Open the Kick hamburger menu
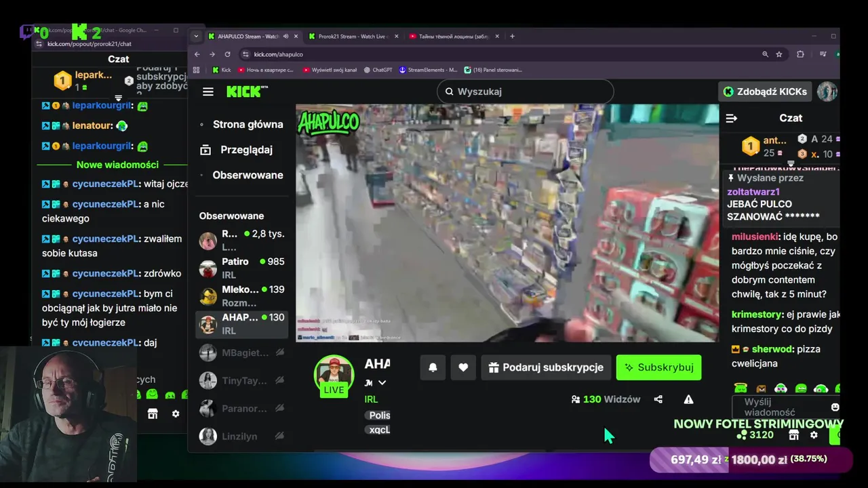 coord(208,91)
